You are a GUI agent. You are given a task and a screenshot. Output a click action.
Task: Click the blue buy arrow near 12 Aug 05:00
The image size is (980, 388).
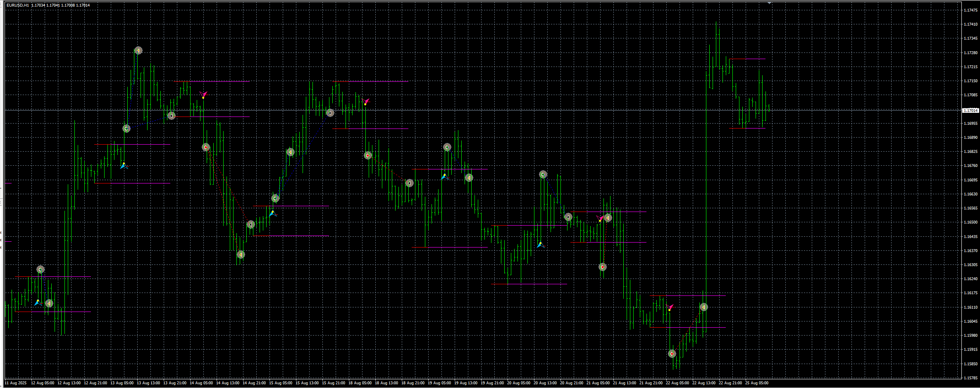point(38,303)
